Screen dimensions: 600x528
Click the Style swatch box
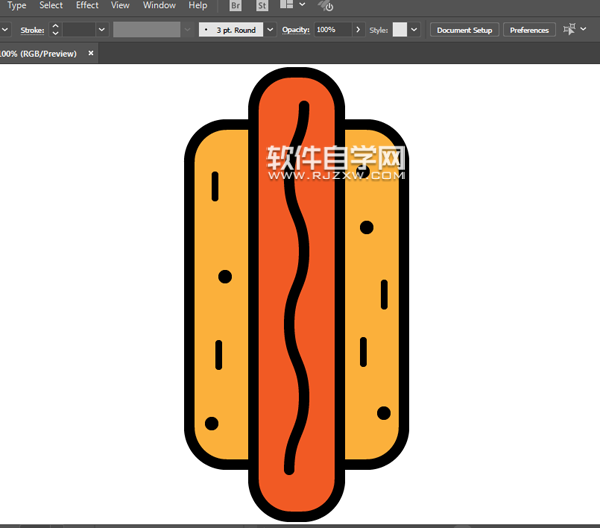tap(400, 30)
